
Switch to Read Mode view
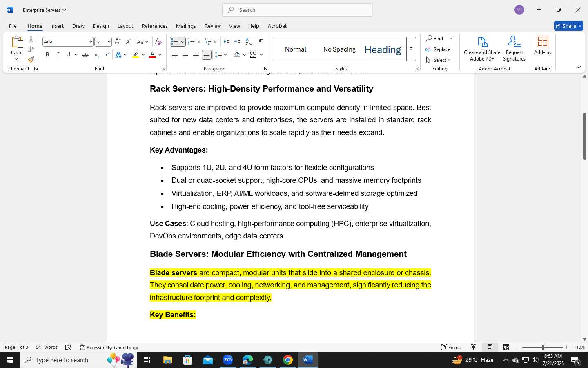[x=474, y=347]
